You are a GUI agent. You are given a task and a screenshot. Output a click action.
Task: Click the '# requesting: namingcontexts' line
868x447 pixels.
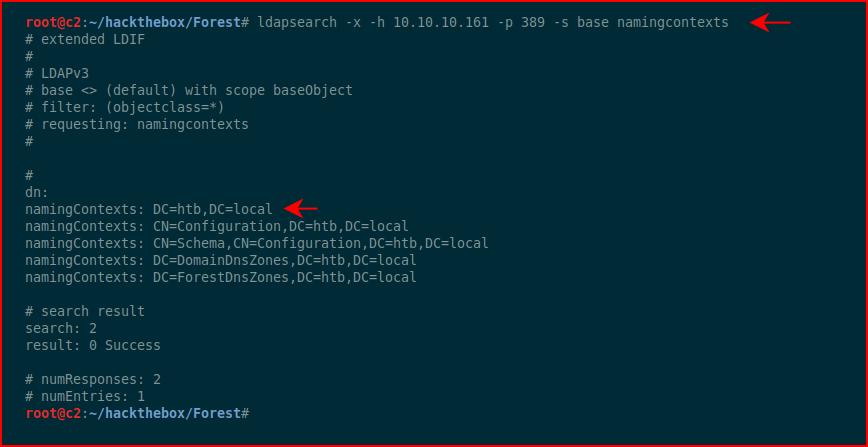[x=137, y=124]
